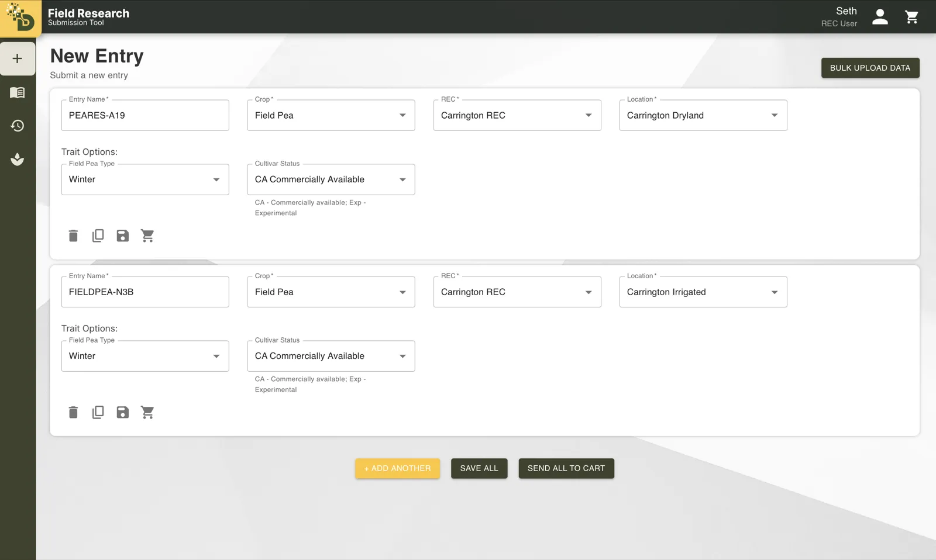This screenshot has width=936, height=560.
Task: Expand Crop dropdown for PEARES-A19
Action: (331, 115)
